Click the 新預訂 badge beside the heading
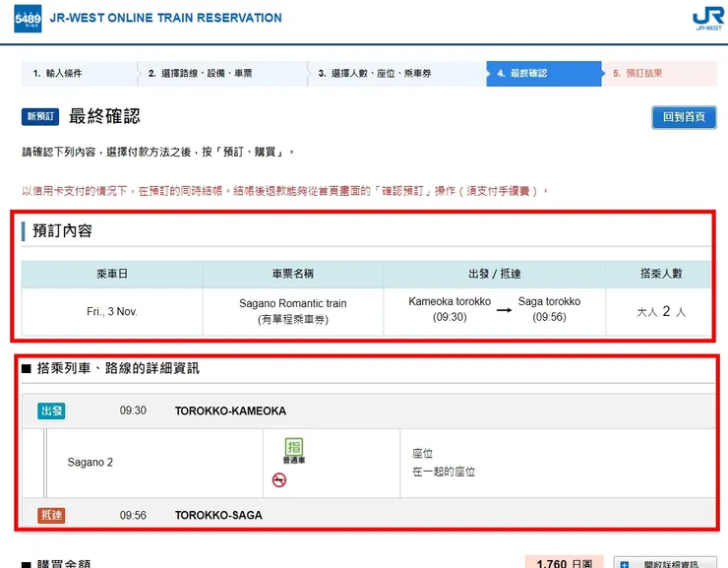 click(40, 116)
